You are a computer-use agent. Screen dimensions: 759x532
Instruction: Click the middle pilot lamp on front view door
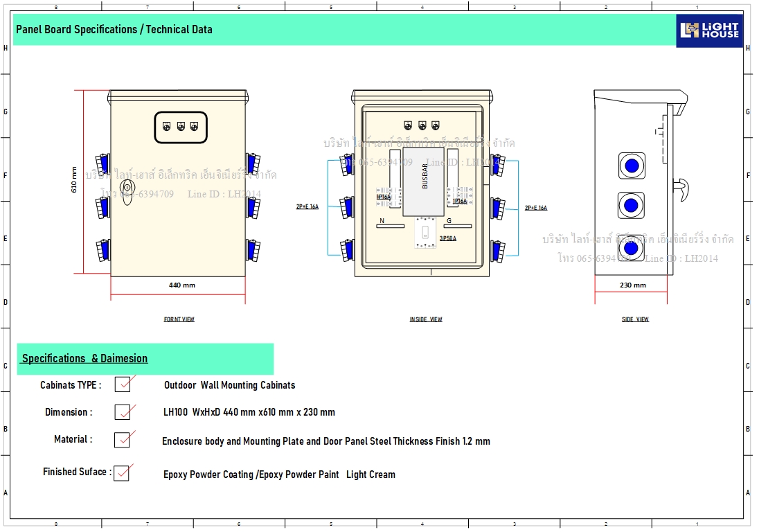[181, 127]
